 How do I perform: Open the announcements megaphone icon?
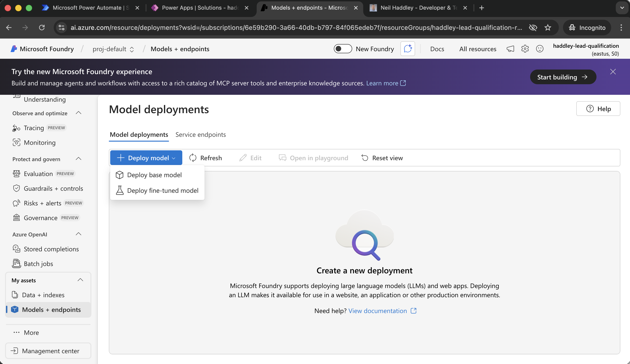510,49
